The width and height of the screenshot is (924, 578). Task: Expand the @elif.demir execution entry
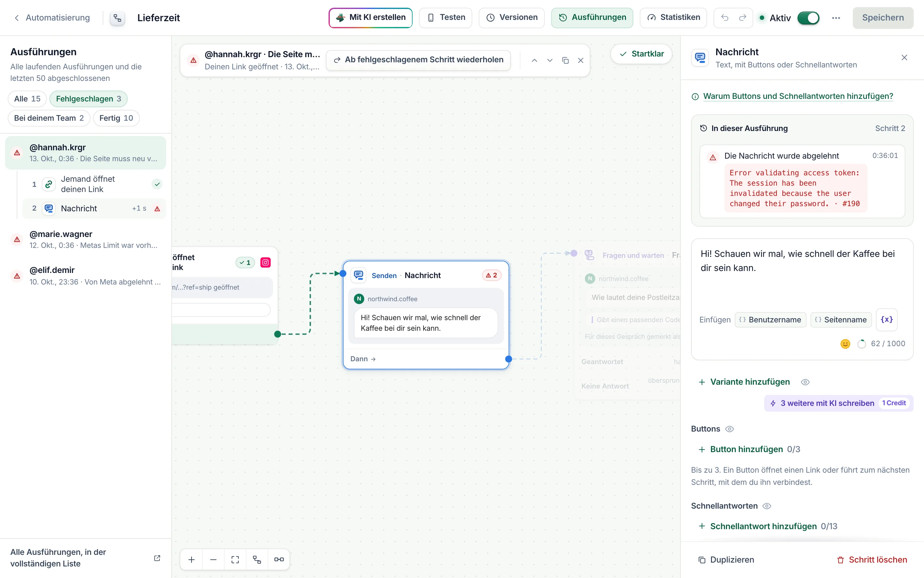(x=86, y=276)
